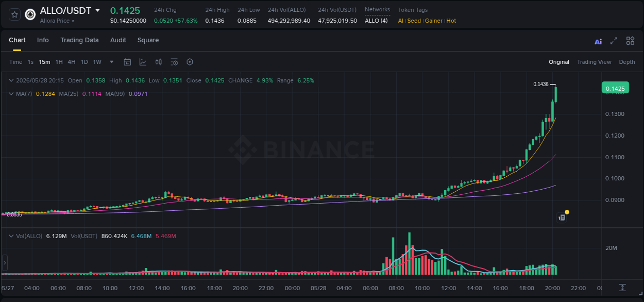Viewport: 644px width, 302px height.
Task: Click the 24h change value +57.63%
Action: [x=187, y=21]
